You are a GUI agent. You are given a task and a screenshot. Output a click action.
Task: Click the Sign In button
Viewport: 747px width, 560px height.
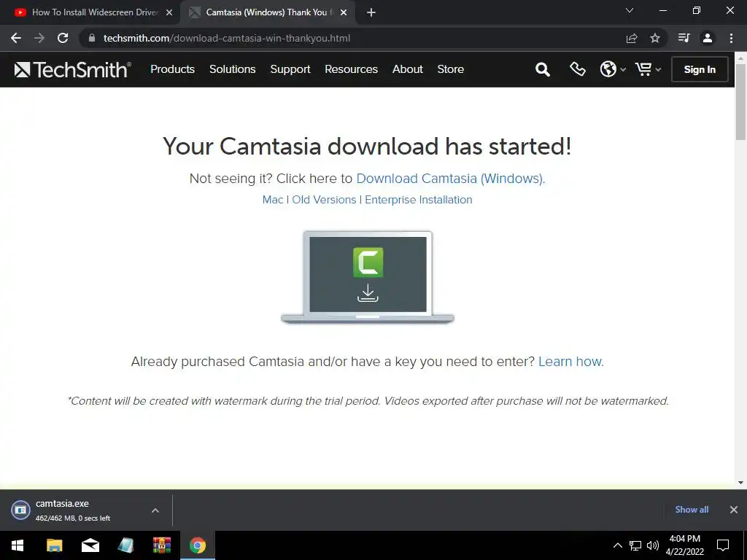pos(700,69)
